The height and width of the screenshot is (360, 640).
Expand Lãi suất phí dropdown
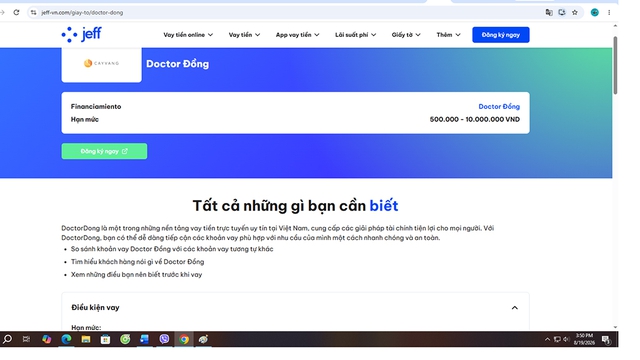tap(356, 35)
